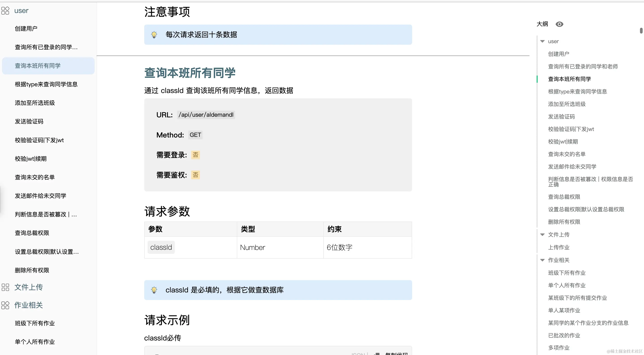Collapse the 文件上传 section in outline

point(542,235)
